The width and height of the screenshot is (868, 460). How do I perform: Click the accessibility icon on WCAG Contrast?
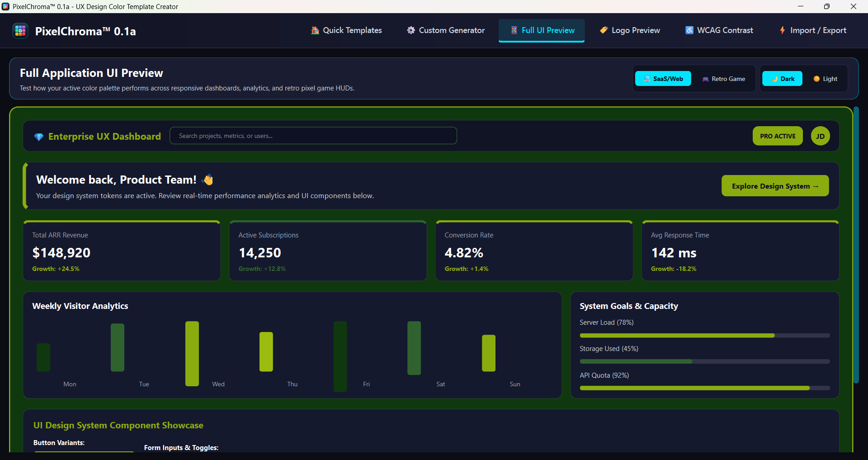coord(689,30)
